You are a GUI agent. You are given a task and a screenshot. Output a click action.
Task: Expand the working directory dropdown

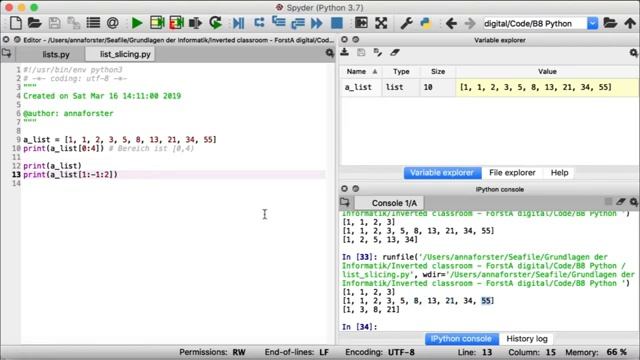pos(593,23)
